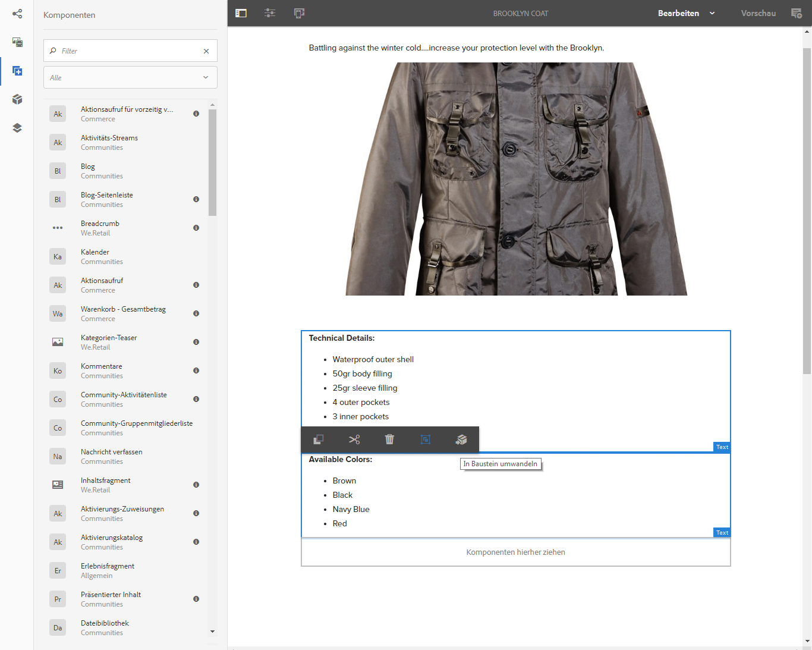Select the Available Colors text component
Screen dimensions: 812x650
pyautogui.click(x=515, y=495)
